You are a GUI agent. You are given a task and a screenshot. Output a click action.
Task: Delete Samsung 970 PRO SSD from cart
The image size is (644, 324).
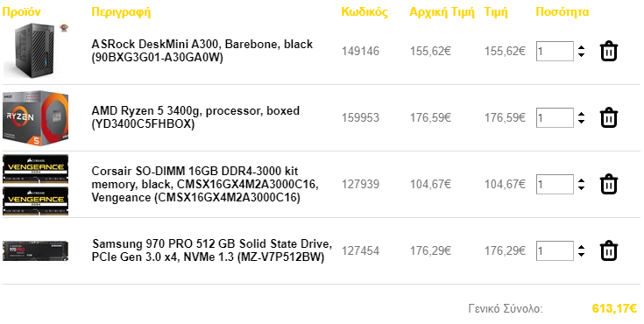[609, 251]
